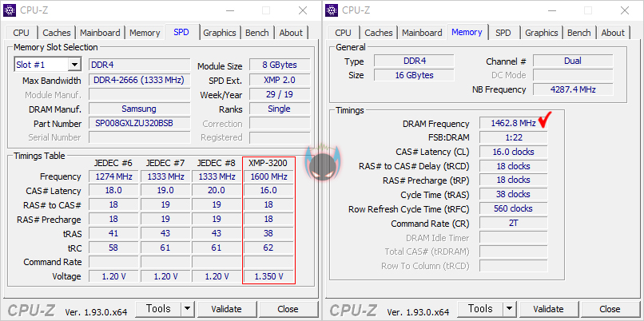Switch to CPU tab in left window

21,33
